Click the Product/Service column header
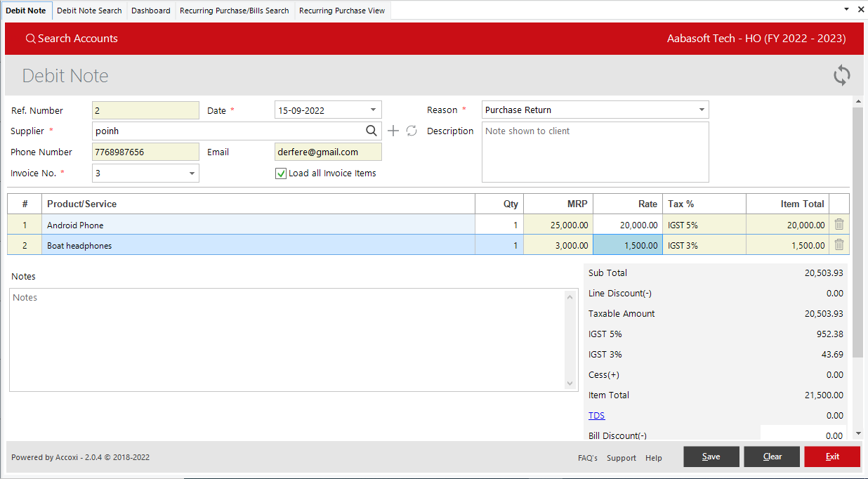This screenshot has height=479, width=868. click(x=258, y=204)
